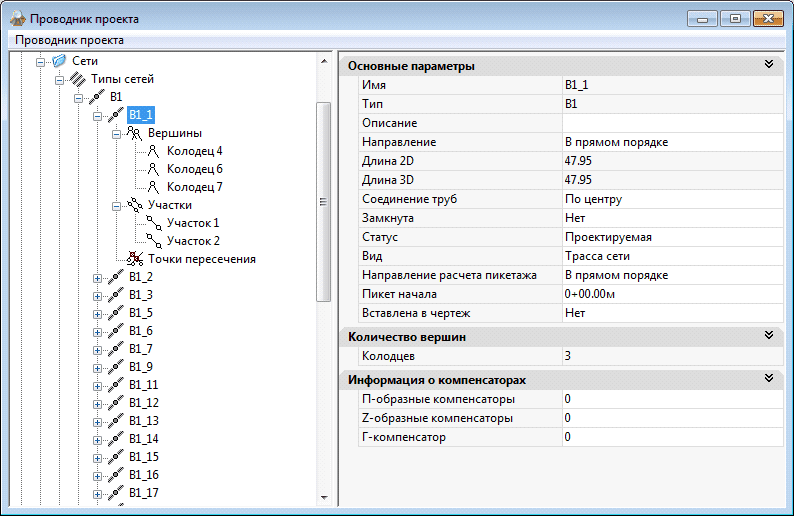Select the B1_14 tree item
794x516 pixels.
[143, 439]
